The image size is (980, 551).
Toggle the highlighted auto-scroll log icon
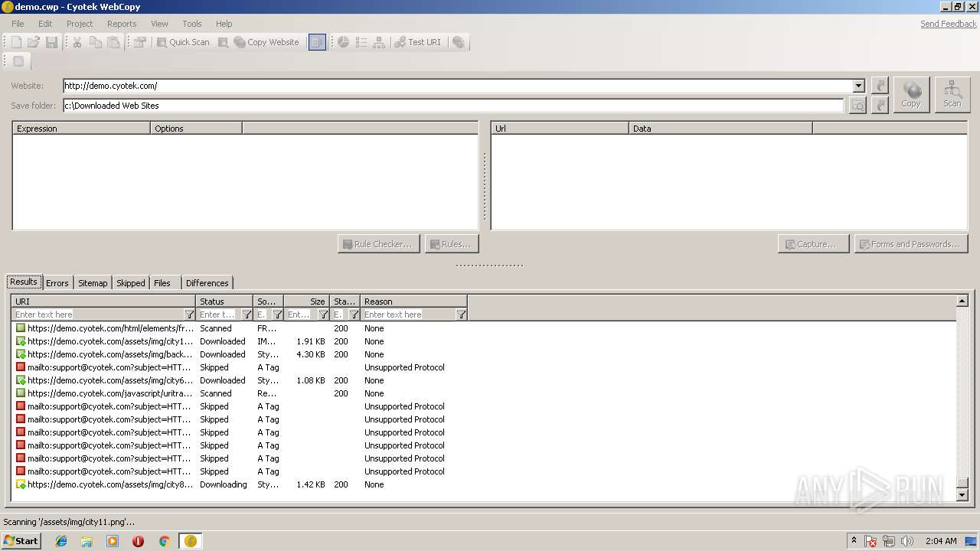[x=317, y=42]
